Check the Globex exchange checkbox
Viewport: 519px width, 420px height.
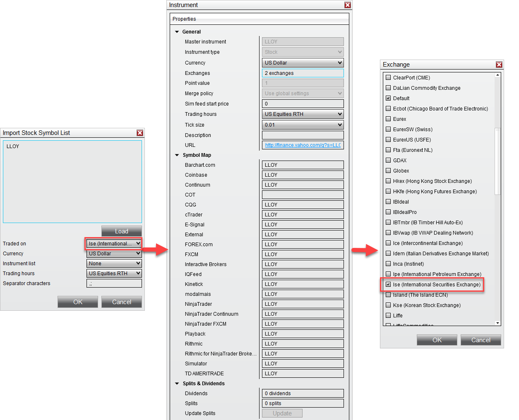[388, 170]
